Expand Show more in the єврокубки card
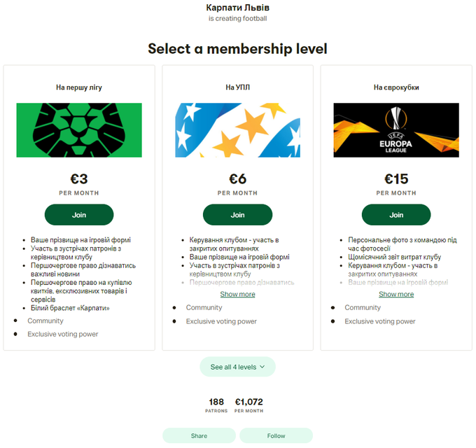 (396, 294)
